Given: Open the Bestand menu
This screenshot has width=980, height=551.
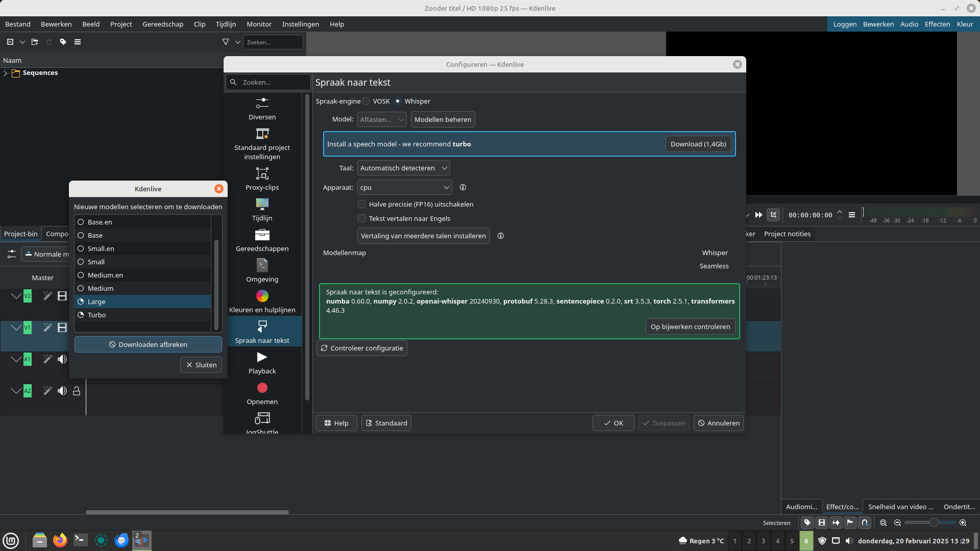Looking at the screenshot, I should [18, 24].
